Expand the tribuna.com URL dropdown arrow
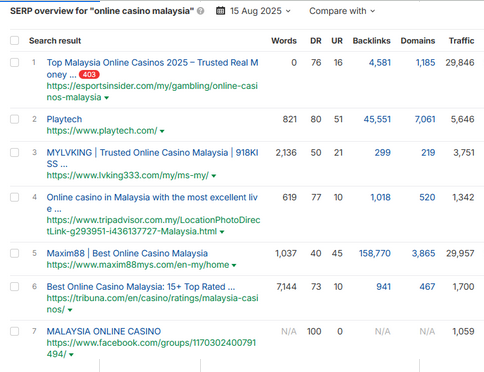The width and height of the screenshot is (484, 372). click(70, 310)
